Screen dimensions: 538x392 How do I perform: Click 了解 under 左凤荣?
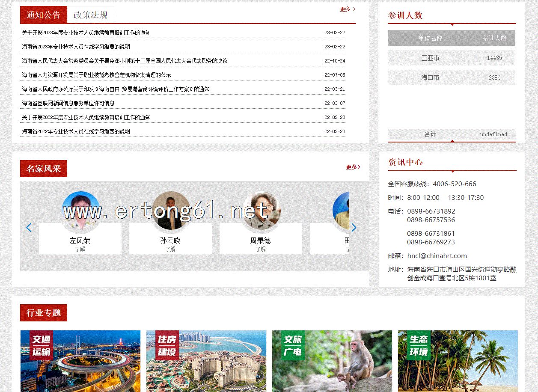[80, 249]
